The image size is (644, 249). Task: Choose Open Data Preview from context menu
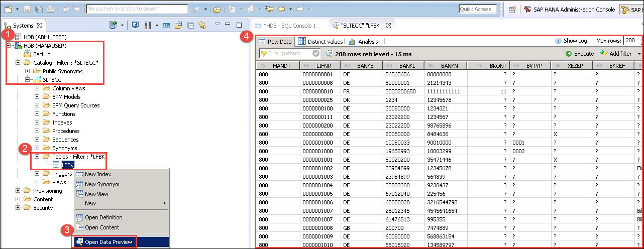[108, 242]
